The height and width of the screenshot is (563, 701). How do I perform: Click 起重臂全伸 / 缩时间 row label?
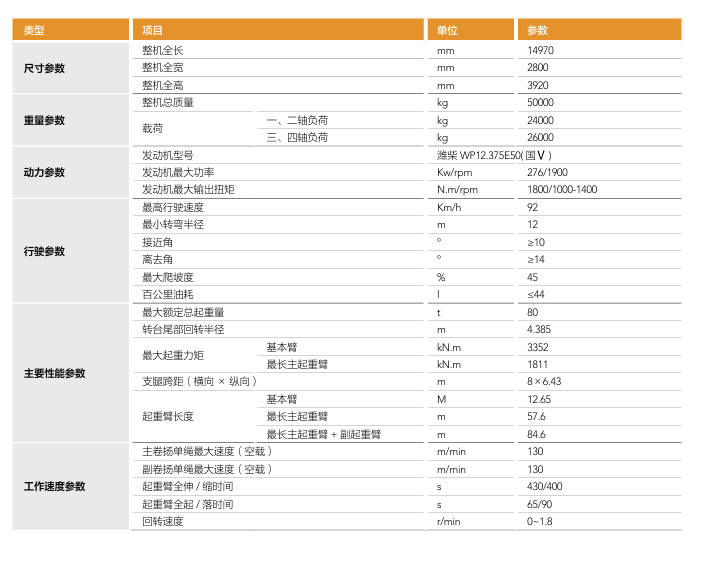[187, 487]
